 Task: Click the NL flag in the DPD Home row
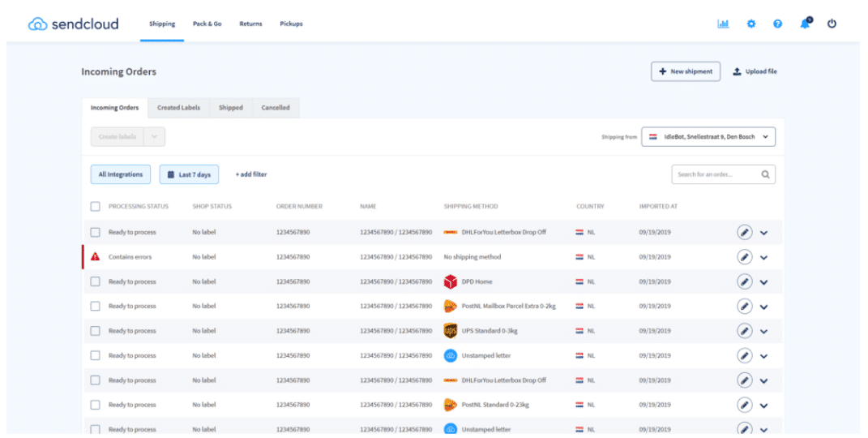(579, 281)
